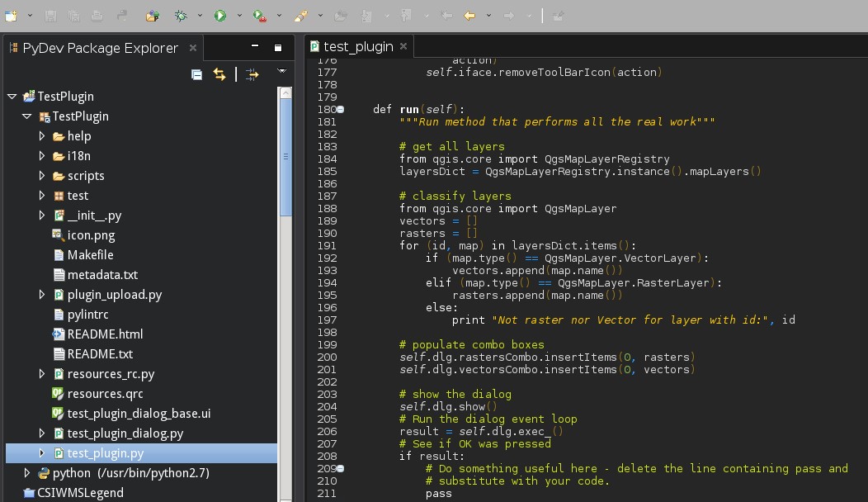Expand the resources_rc.py node
This screenshot has width=868, height=502.
pos(42,373)
